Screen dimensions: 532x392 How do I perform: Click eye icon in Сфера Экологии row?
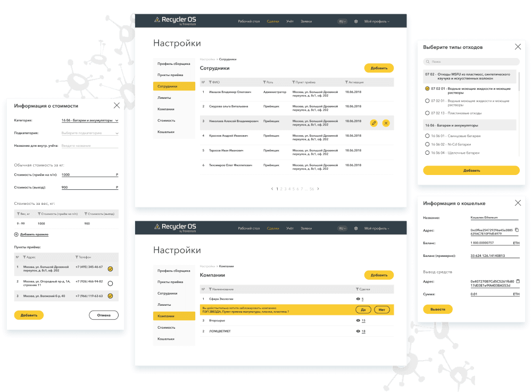coord(358,299)
